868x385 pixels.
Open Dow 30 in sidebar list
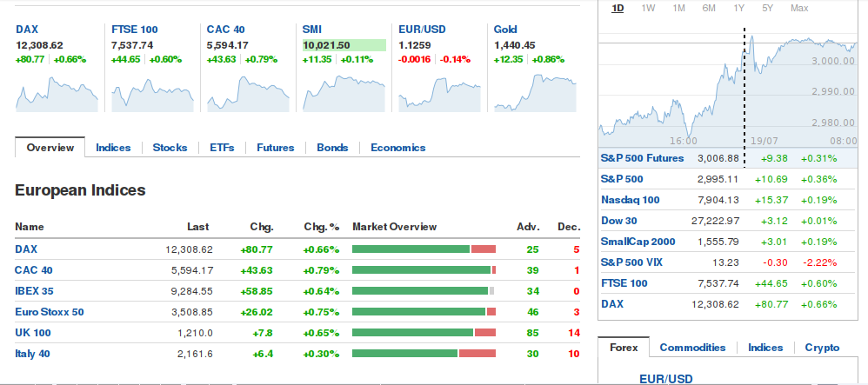pos(619,221)
